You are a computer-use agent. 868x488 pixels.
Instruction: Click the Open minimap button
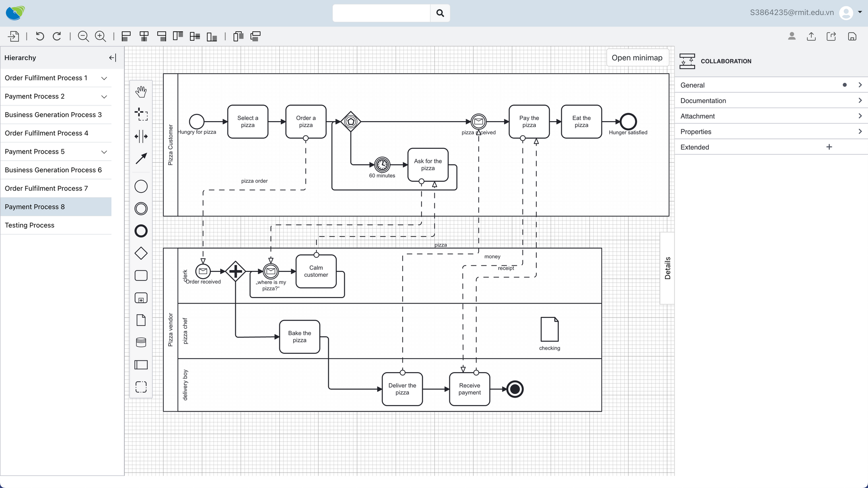coord(637,58)
